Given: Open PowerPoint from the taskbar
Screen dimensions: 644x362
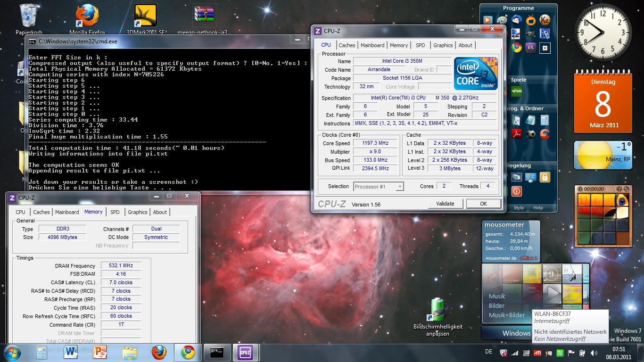Looking at the screenshot, I should click(100, 352).
